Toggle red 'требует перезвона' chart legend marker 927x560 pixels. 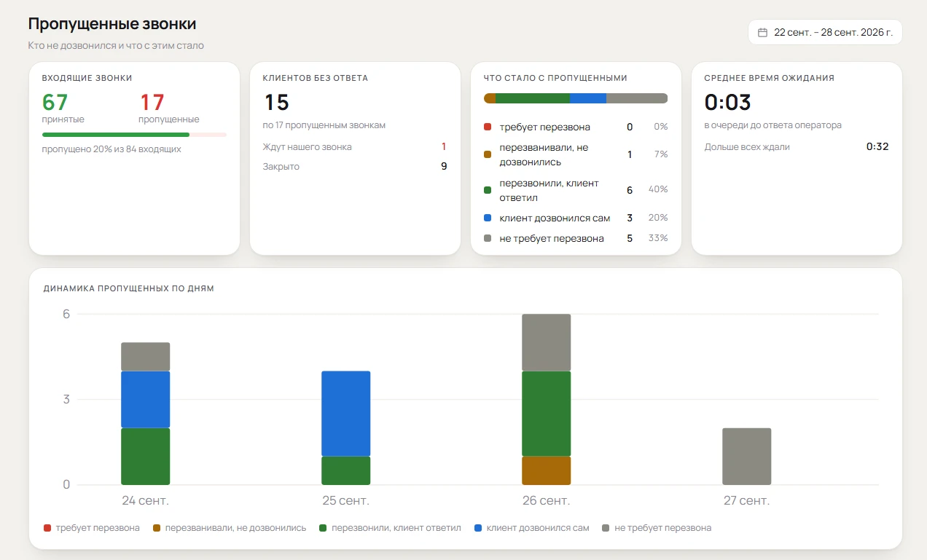[x=47, y=528]
